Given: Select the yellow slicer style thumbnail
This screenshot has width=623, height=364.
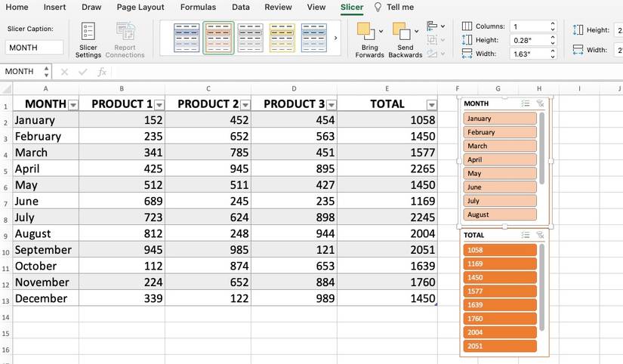Looking at the screenshot, I should click(x=282, y=38).
